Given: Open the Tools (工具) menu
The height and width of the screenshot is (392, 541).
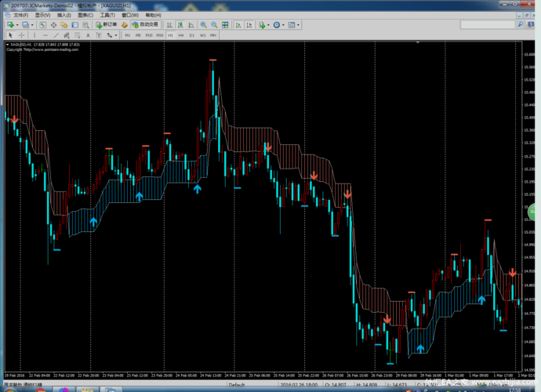Looking at the screenshot, I should click(107, 15).
